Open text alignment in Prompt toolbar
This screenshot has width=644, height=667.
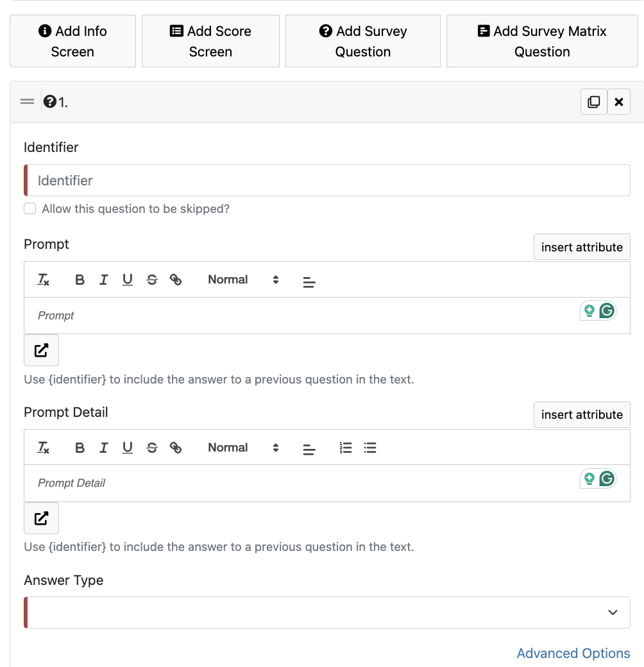[309, 281]
